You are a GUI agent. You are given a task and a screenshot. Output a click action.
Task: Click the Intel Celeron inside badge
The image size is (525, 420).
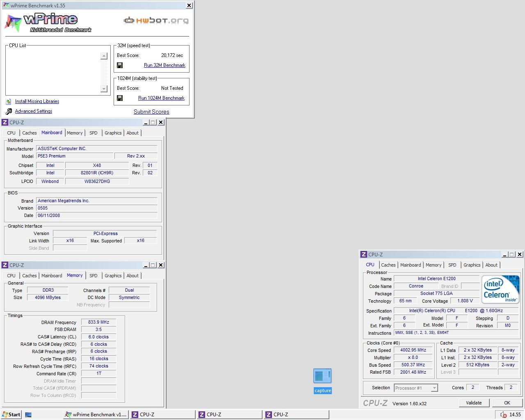tap(500, 289)
